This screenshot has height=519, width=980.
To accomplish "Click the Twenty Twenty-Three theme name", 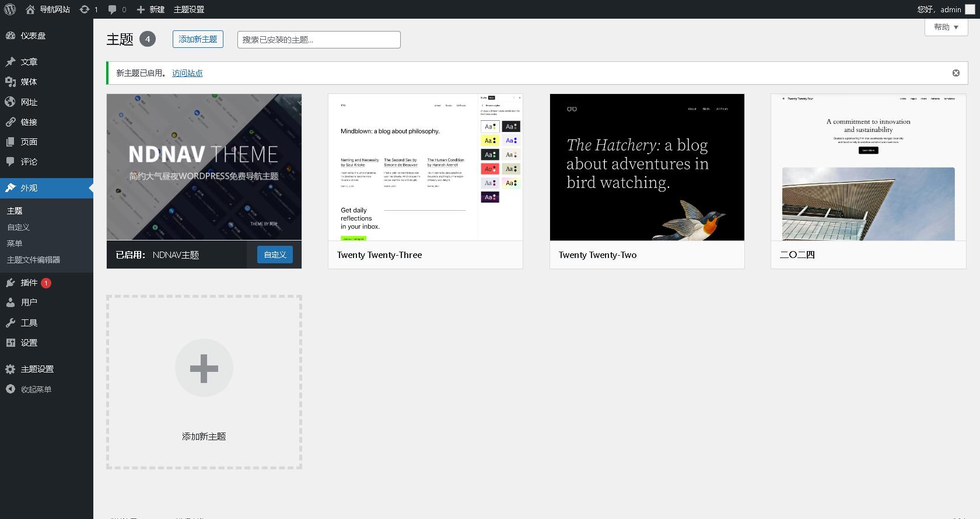I will (379, 255).
